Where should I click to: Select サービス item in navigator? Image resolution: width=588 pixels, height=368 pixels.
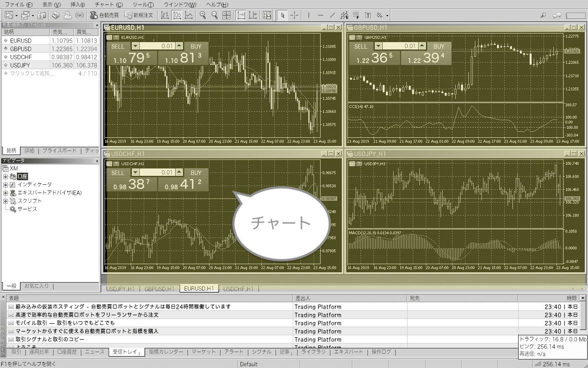(x=27, y=209)
